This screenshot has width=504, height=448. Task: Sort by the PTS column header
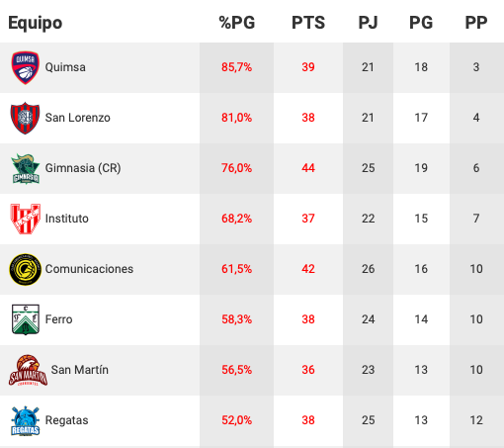(x=308, y=23)
